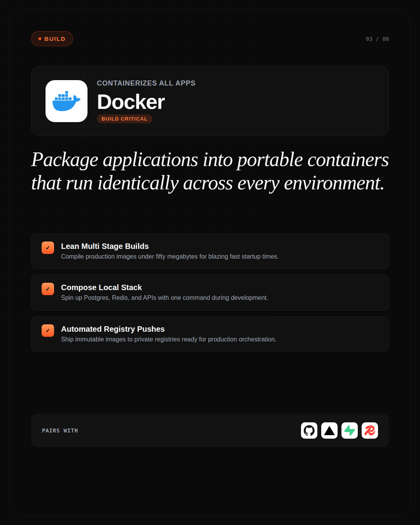Viewport: 420px width, 525px height.
Task: Open the red Redwood-style R icon
Action: 370,430
